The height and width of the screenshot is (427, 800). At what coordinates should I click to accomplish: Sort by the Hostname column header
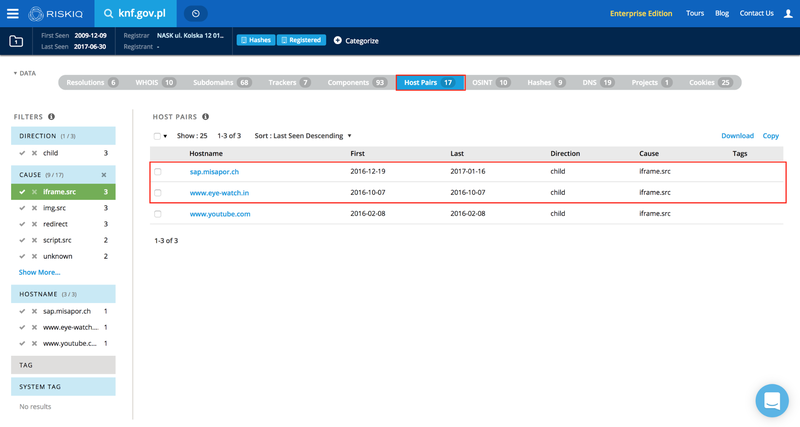coord(206,154)
